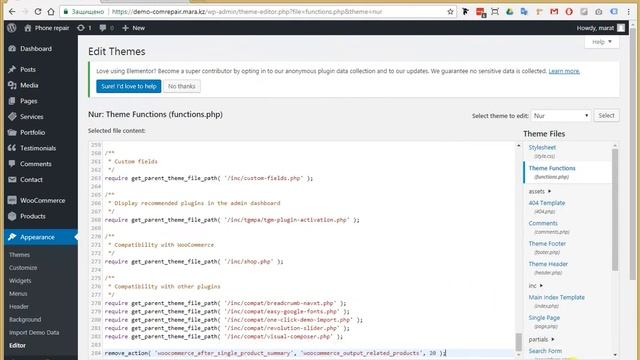This screenshot has height=360, width=640.
Task: Click Howdy, marat account link
Action: coord(595,28)
